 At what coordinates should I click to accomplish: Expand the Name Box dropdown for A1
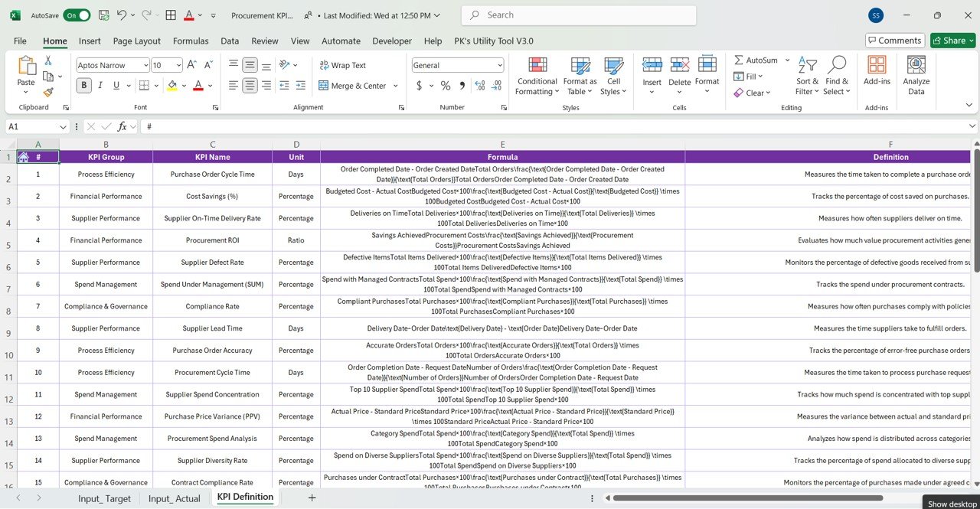64,126
